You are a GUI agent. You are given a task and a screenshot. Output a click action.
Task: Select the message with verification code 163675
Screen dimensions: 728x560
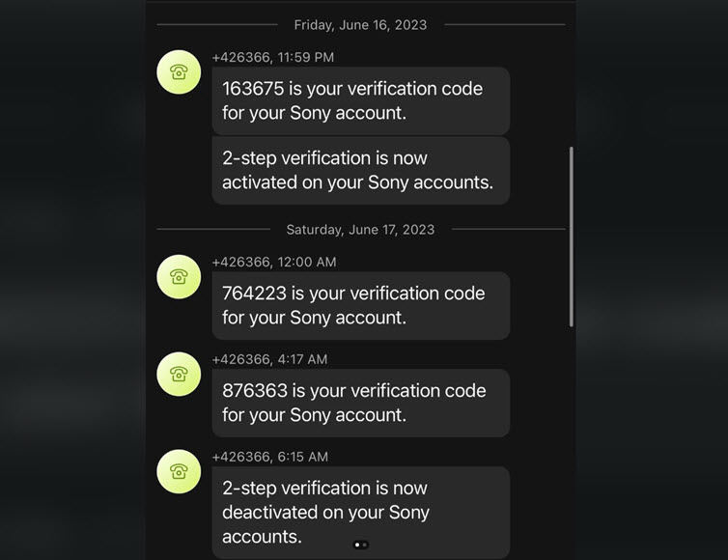click(360, 100)
